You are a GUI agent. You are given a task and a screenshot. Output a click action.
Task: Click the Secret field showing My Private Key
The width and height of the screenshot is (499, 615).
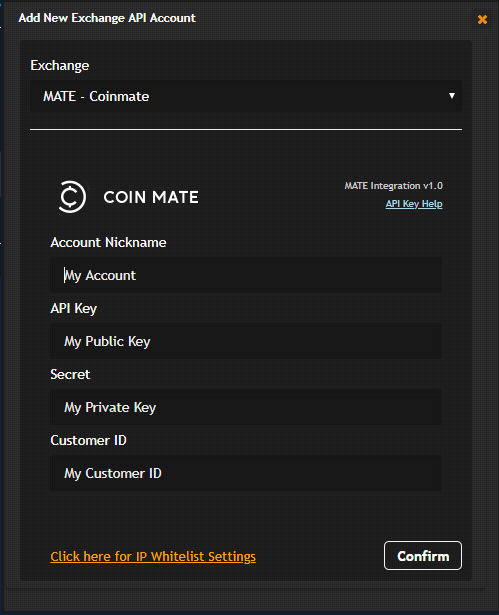(x=246, y=407)
